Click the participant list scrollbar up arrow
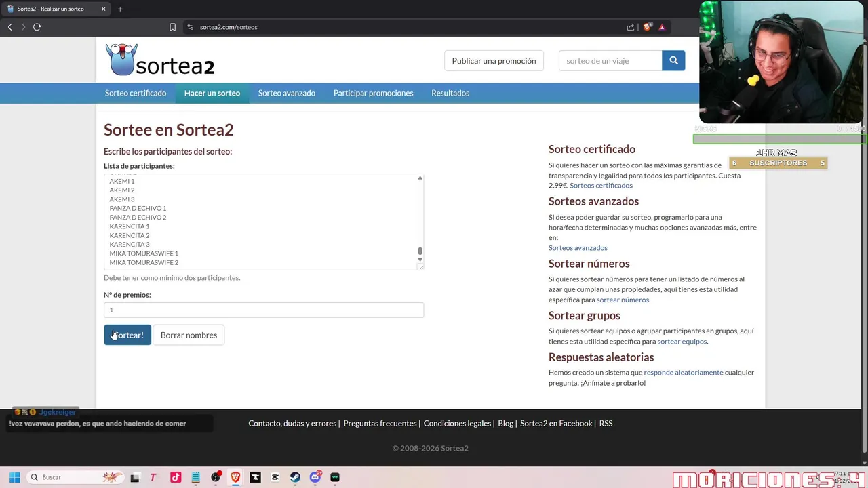Viewport: 868px width, 488px height. pyautogui.click(x=420, y=178)
